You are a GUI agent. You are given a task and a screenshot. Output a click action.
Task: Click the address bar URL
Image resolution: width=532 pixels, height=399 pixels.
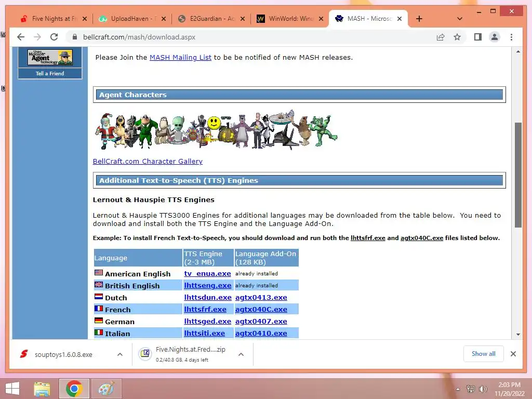tap(139, 37)
